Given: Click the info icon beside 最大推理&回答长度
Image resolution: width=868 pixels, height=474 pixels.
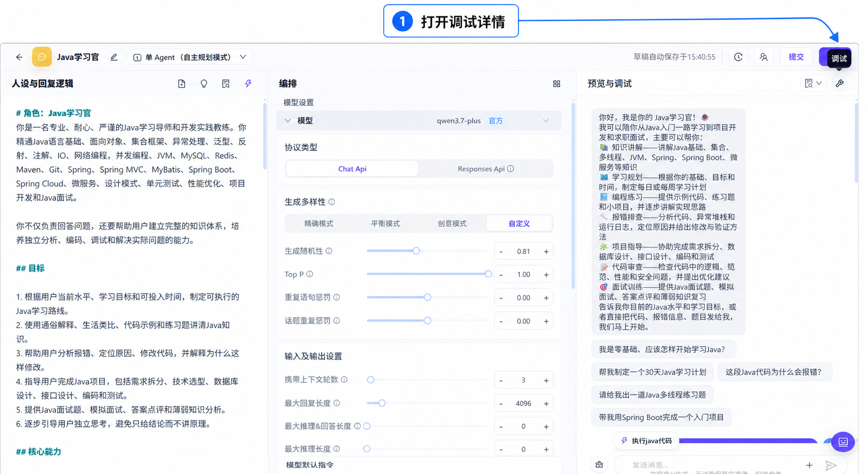Looking at the screenshot, I should tap(357, 426).
